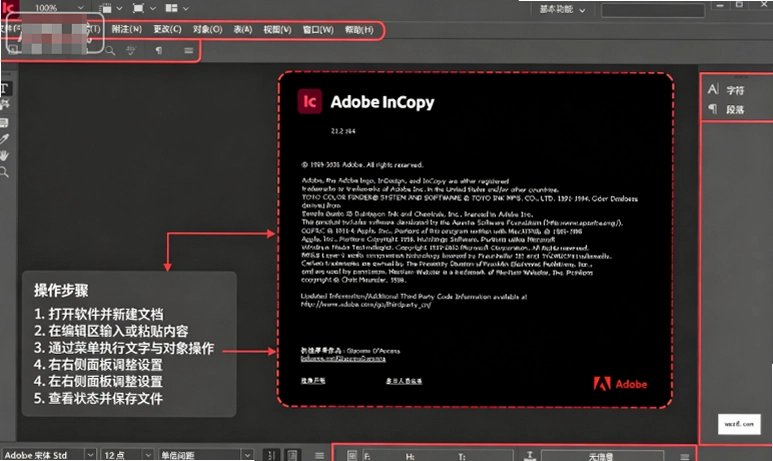Open the 窗口(W) menu

click(318, 30)
